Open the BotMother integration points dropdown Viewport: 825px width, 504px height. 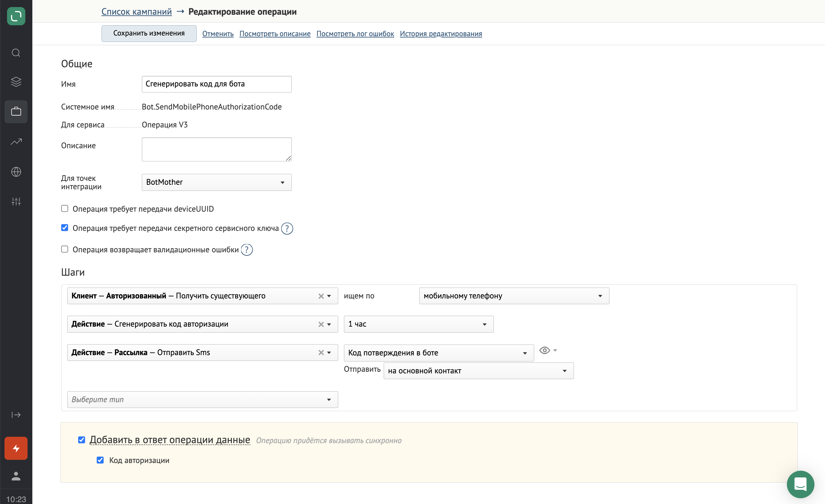click(216, 183)
